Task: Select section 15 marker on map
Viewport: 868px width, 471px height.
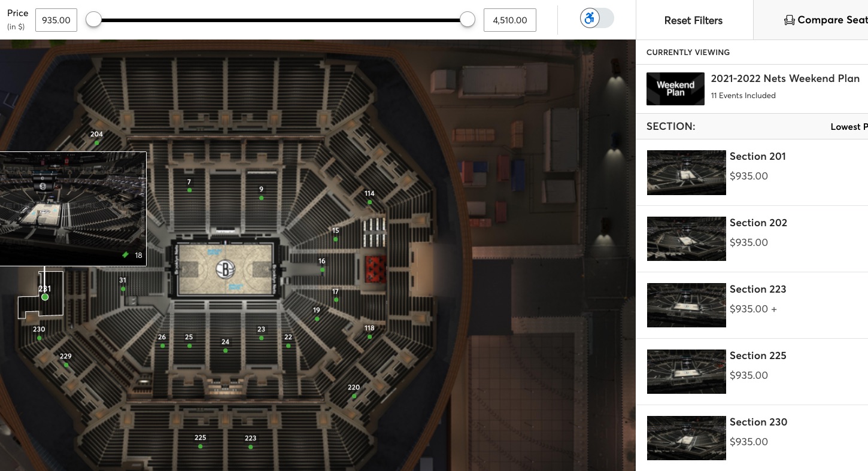Action: 335,239
